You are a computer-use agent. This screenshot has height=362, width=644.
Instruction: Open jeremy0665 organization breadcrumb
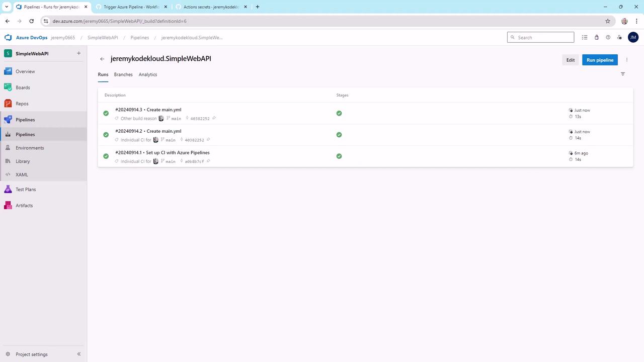pyautogui.click(x=63, y=38)
